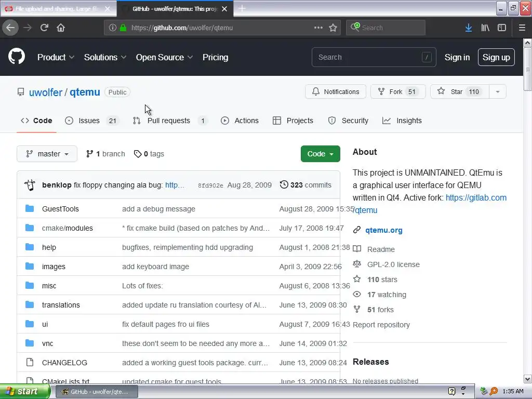Viewport: 532px width, 399px height.
Task: Open the cmake/modules folder
Action: point(67,228)
